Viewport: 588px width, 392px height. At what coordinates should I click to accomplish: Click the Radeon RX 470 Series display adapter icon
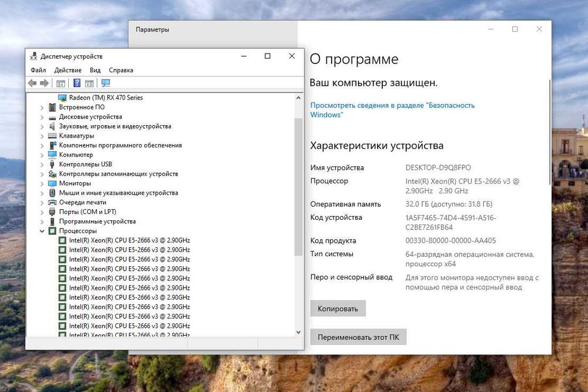point(62,98)
